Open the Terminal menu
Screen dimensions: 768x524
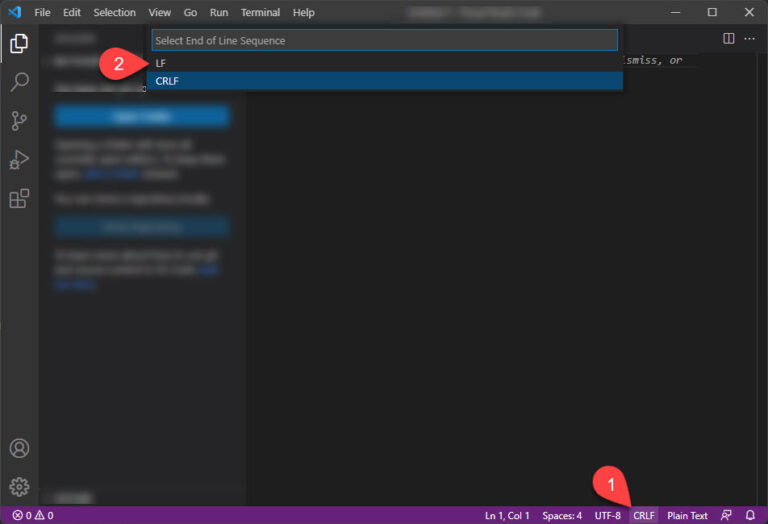pyautogui.click(x=260, y=12)
